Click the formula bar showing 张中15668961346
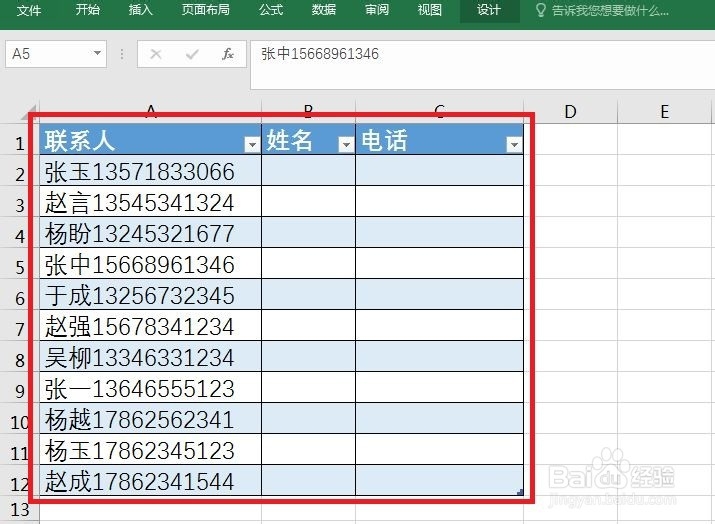The height and width of the screenshot is (524, 715). pyautogui.click(x=482, y=65)
